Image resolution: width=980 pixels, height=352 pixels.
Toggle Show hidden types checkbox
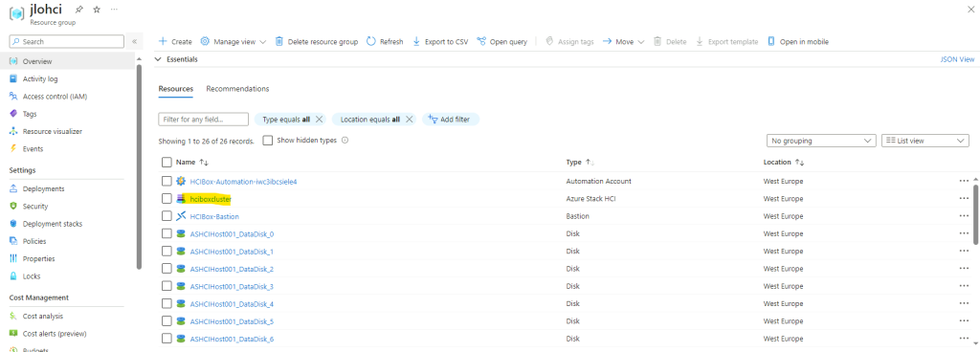(268, 141)
